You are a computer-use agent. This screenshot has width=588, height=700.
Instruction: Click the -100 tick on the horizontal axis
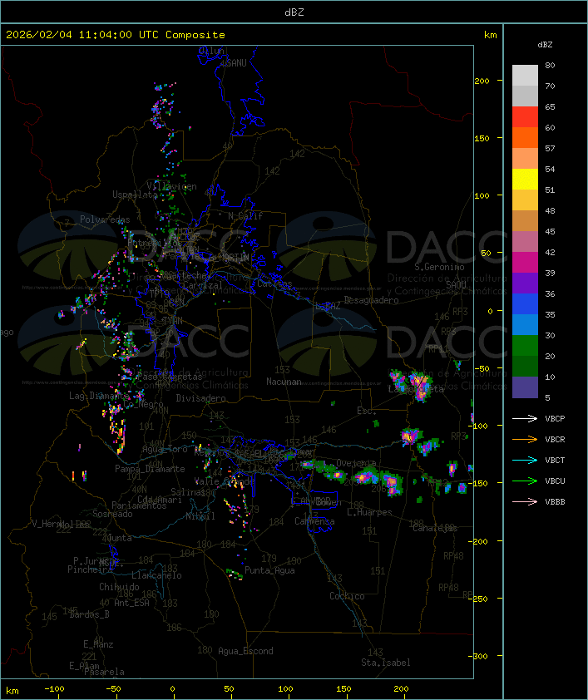tap(54, 689)
